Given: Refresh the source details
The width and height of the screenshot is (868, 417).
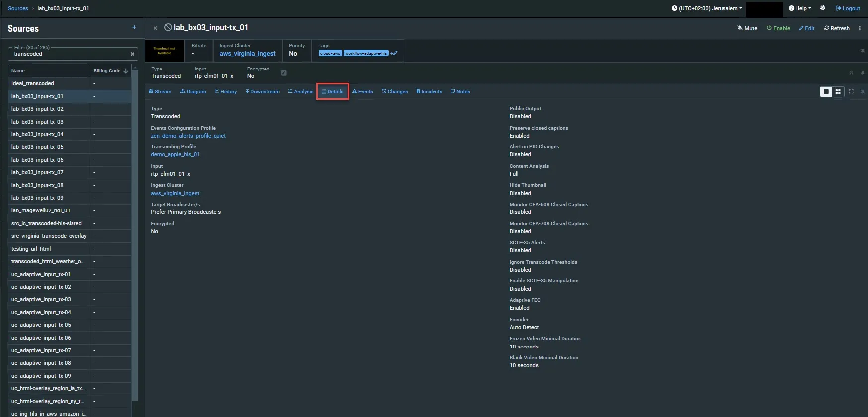Looking at the screenshot, I should (837, 28).
